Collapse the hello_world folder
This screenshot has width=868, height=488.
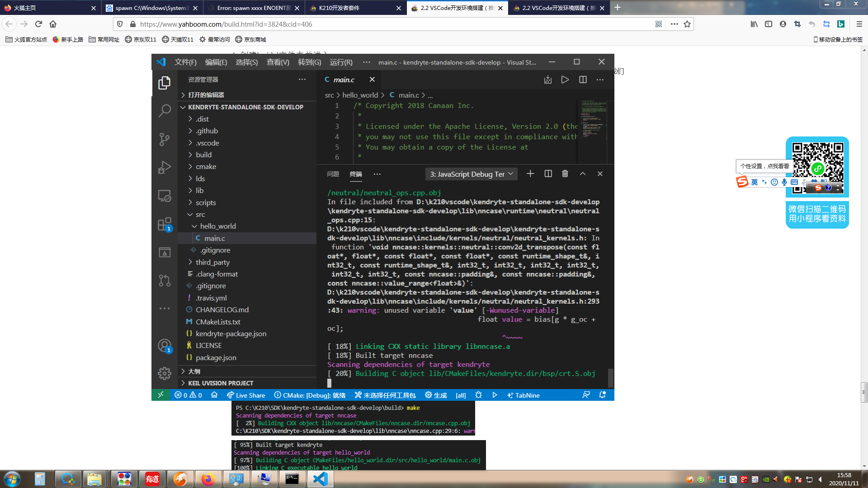[217, 226]
